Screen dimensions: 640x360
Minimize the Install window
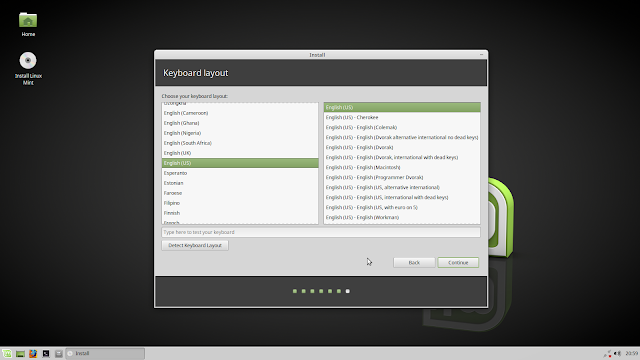coord(482,55)
